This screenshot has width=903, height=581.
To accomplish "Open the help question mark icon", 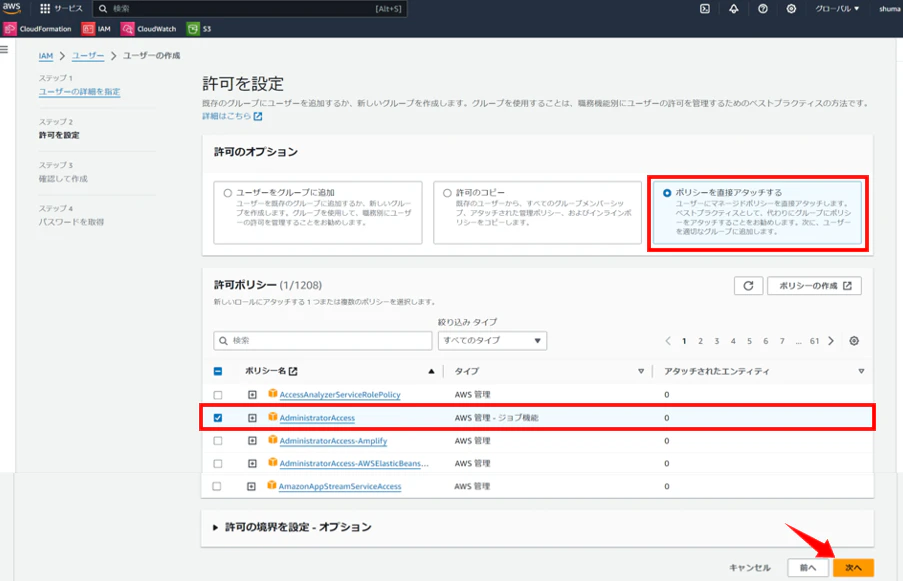I will click(762, 9).
